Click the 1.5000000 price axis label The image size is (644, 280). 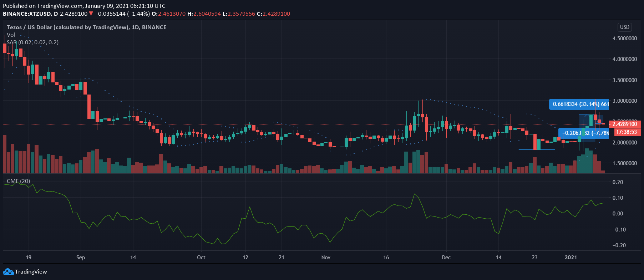(x=625, y=163)
